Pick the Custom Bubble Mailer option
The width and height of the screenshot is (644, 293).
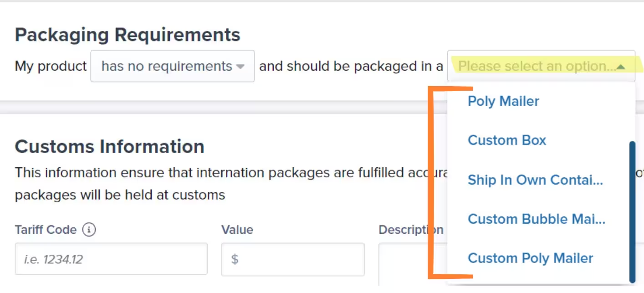[536, 219]
